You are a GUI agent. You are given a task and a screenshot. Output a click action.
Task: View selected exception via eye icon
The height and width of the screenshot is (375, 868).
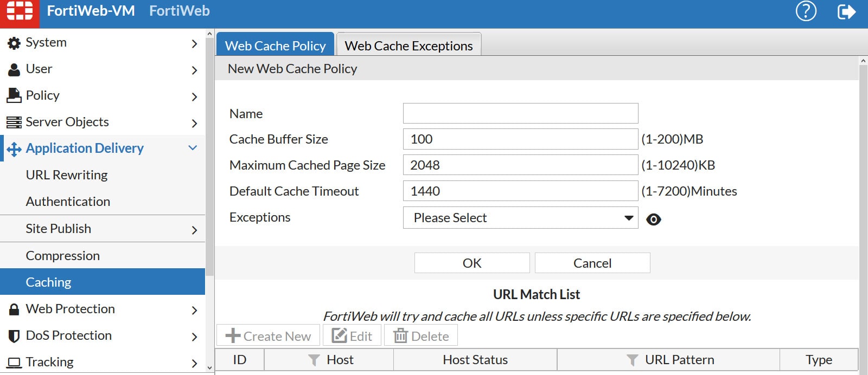[654, 219]
